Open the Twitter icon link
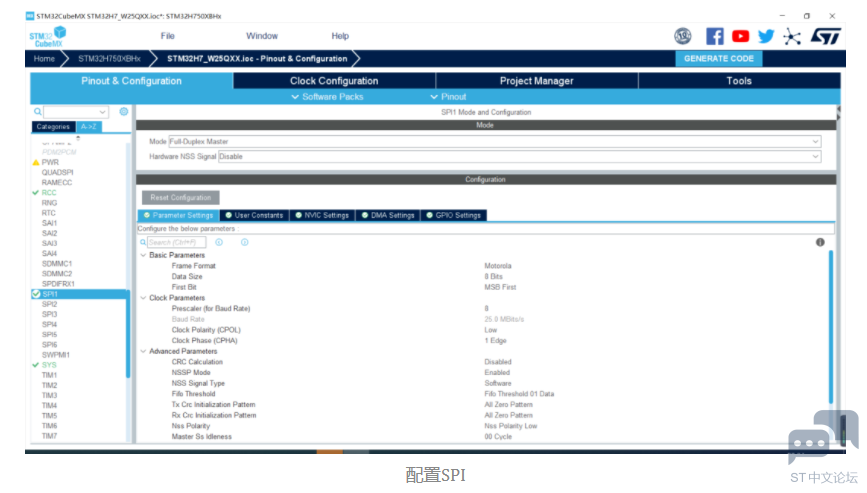This screenshot has width=867, height=493. [766, 36]
